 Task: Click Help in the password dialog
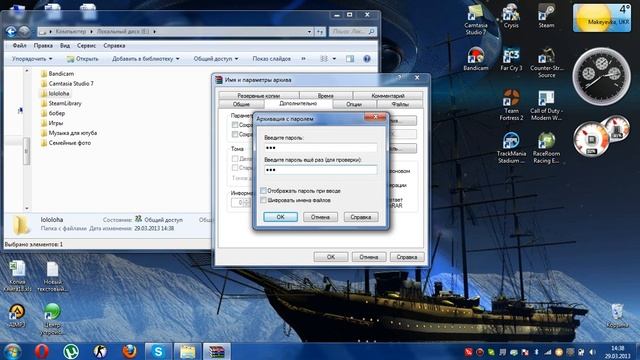coord(361,217)
